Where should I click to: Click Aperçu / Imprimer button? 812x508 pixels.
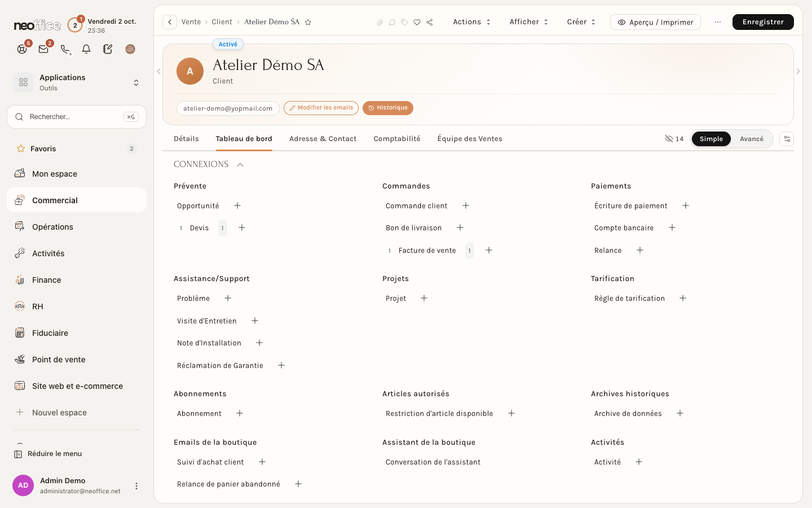pyautogui.click(x=655, y=22)
